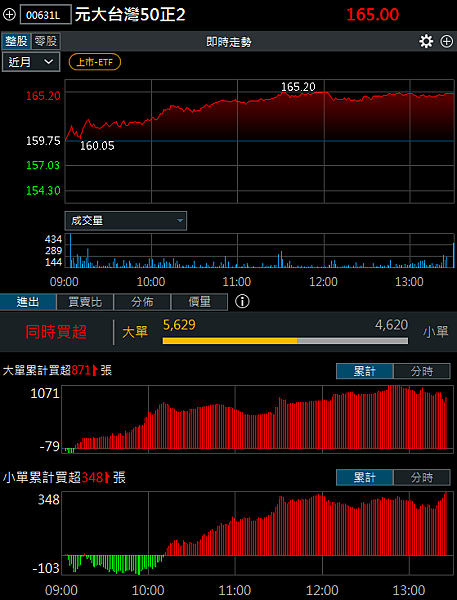This screenshot has width=457, height=600.
Task: Click the 同時買超 status text
Action: (x=56, y=332)
